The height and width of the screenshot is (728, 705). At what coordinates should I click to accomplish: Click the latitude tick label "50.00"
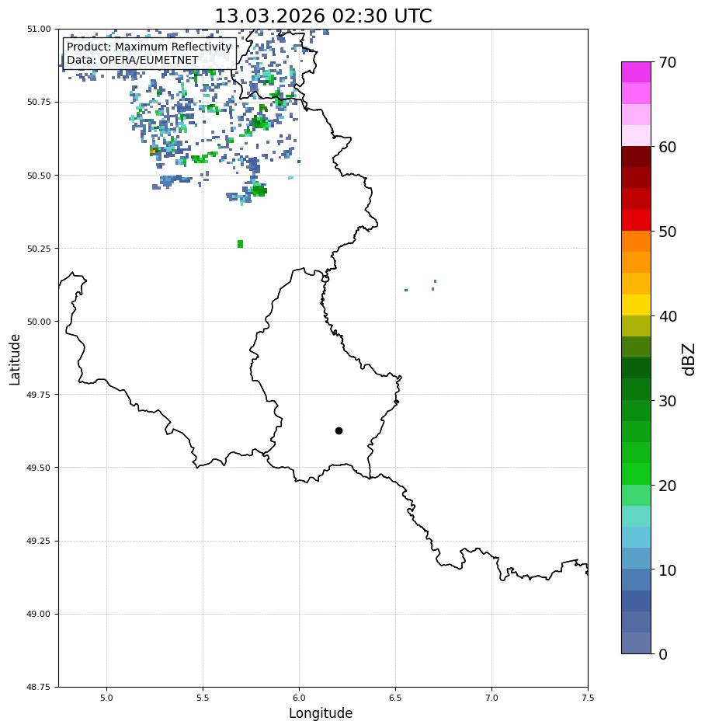39,322
